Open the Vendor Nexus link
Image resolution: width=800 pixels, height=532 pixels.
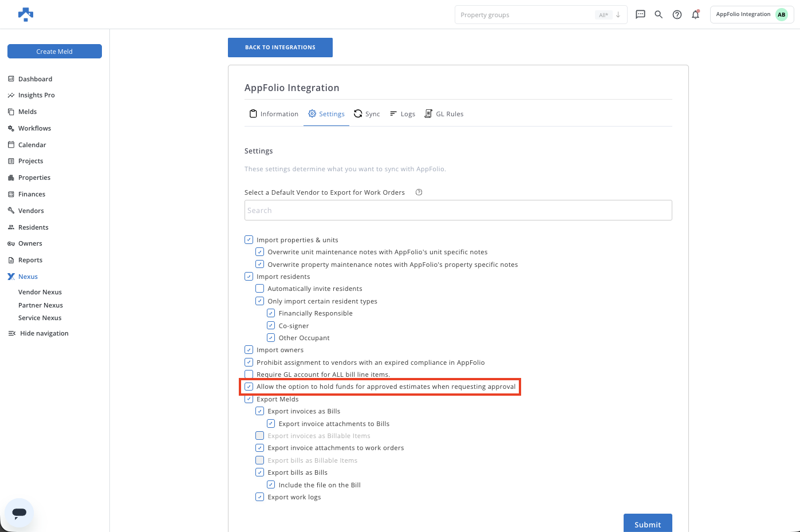coord(40,292)
